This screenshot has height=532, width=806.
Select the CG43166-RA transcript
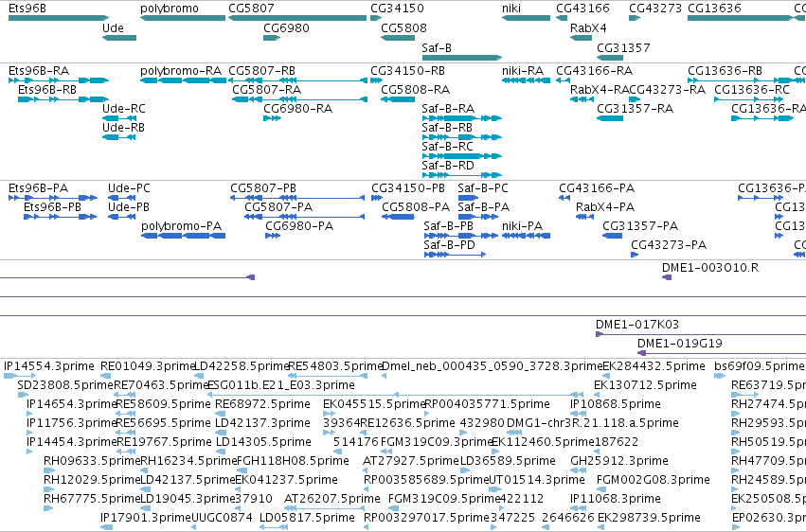click(x=563, y=80)
